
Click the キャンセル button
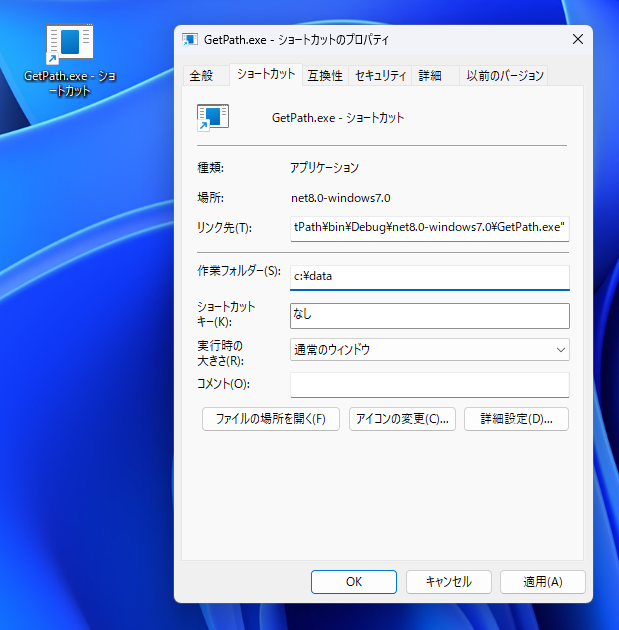click(448, 581)
